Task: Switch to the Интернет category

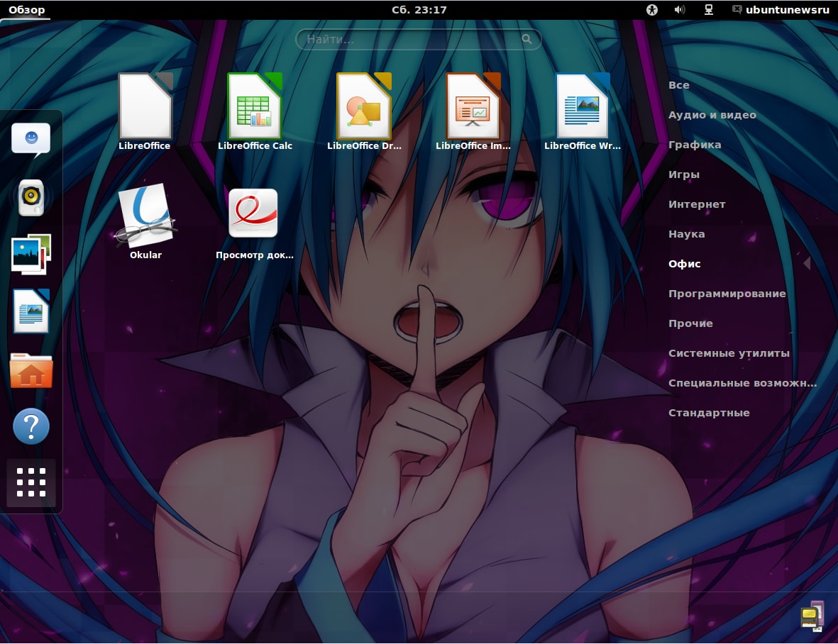Action: [x=697, y=204]
